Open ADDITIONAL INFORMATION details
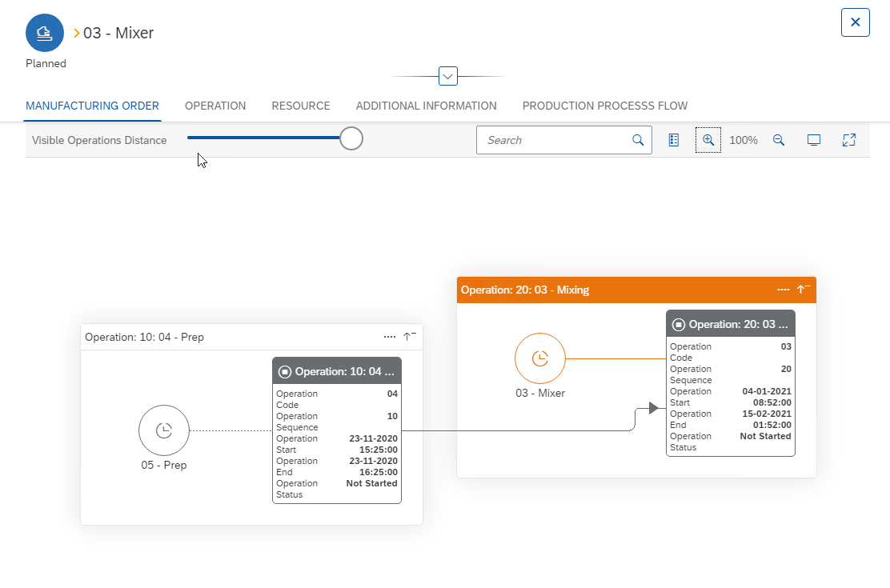 pyautogui.click(x=426, y=106)
